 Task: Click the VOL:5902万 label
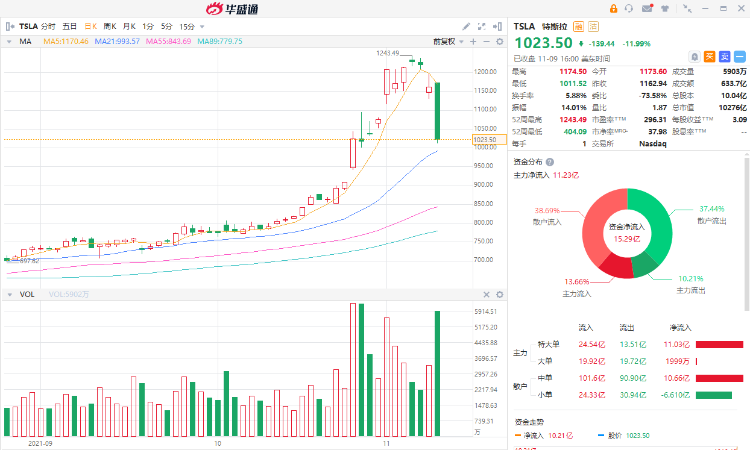pyautogui.click(x=69, y=295)
